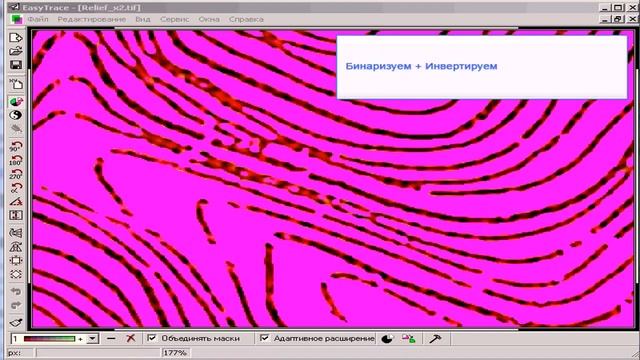The image size is (640, 360).
Task: Delete mask with the red X icon
Action: click(131, 338)
